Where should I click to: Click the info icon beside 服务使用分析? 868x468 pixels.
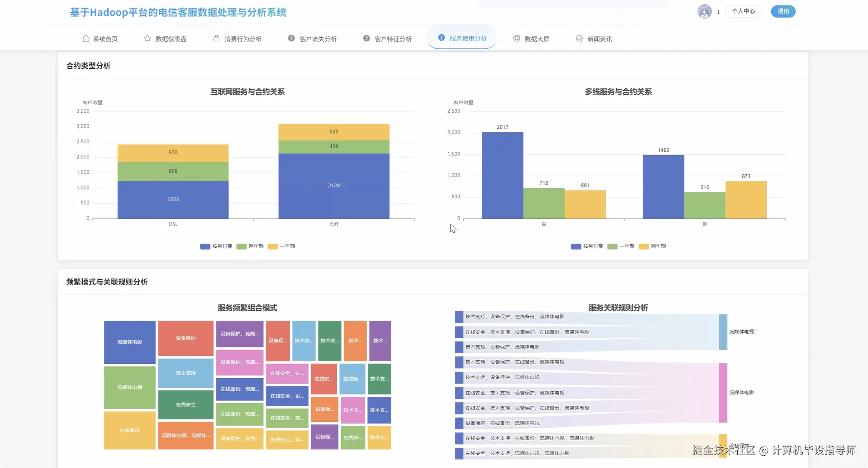point(442,38)
